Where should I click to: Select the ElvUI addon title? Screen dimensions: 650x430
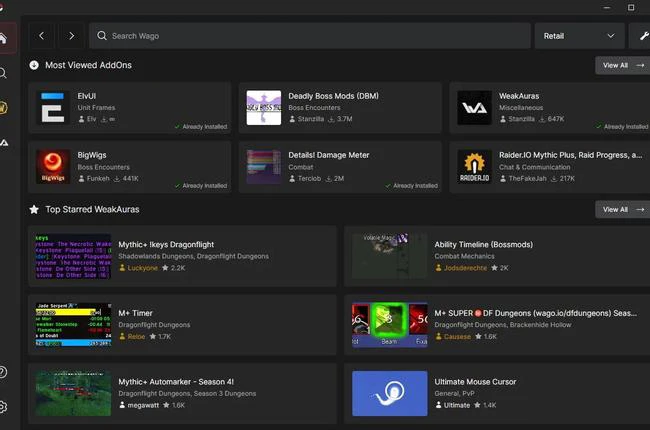tap(87, 96)
